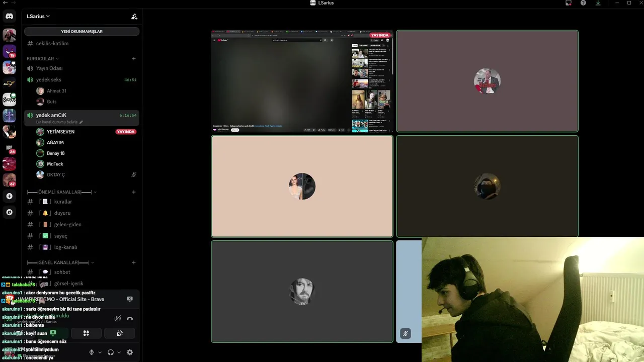The width and height of the screenshot is (644, 362).
Task: Toggle screen share button
Action: pos(53,333)
